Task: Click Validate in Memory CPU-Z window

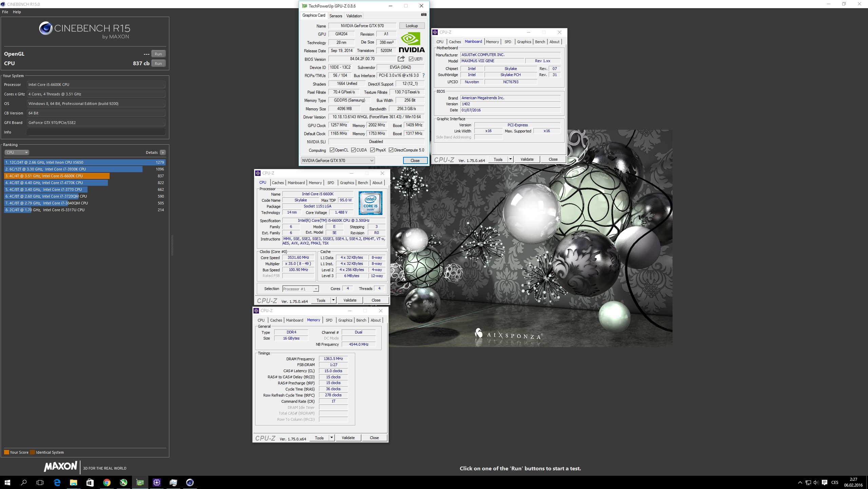Action: [348, 438]
